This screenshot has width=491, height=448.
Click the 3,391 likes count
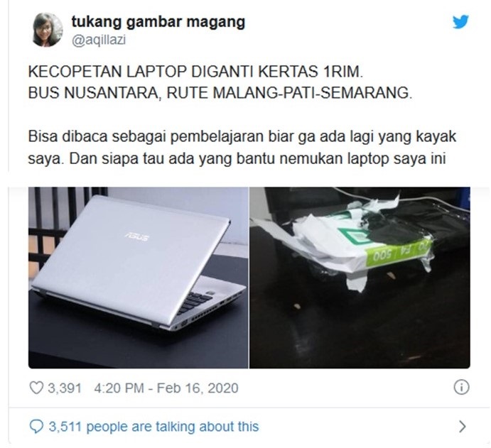[65, 388]
